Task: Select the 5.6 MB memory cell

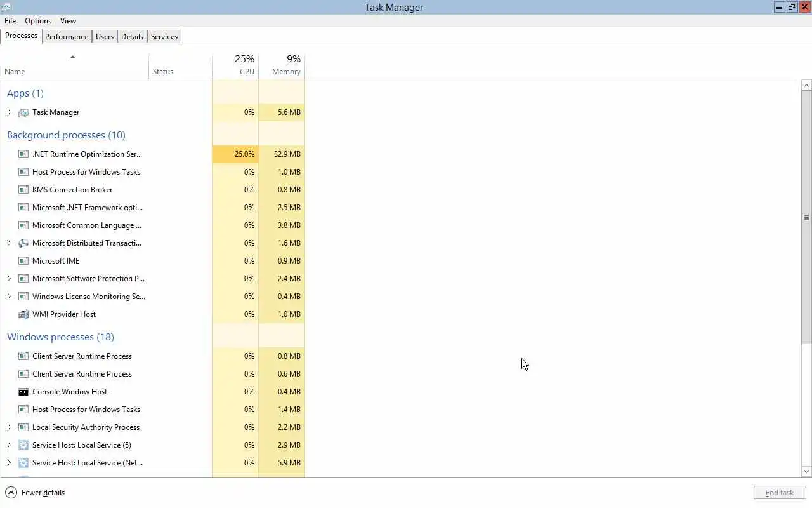Action: point(282,112)
